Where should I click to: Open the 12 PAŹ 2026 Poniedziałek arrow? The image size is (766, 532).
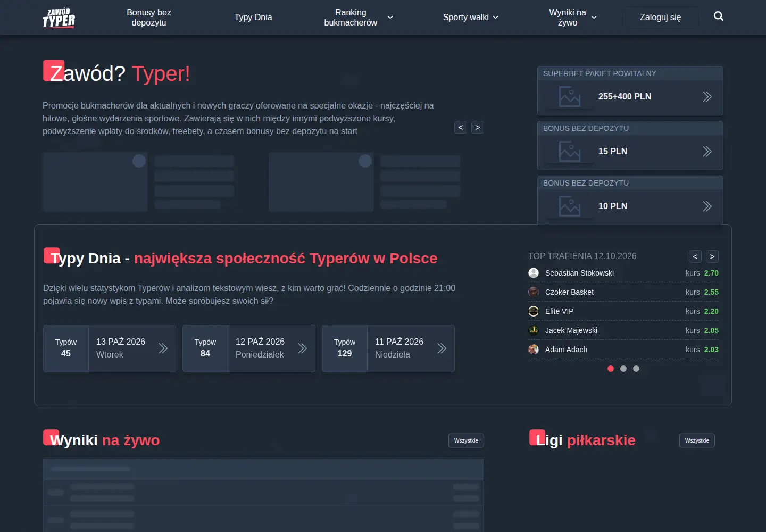click(303, 348)
